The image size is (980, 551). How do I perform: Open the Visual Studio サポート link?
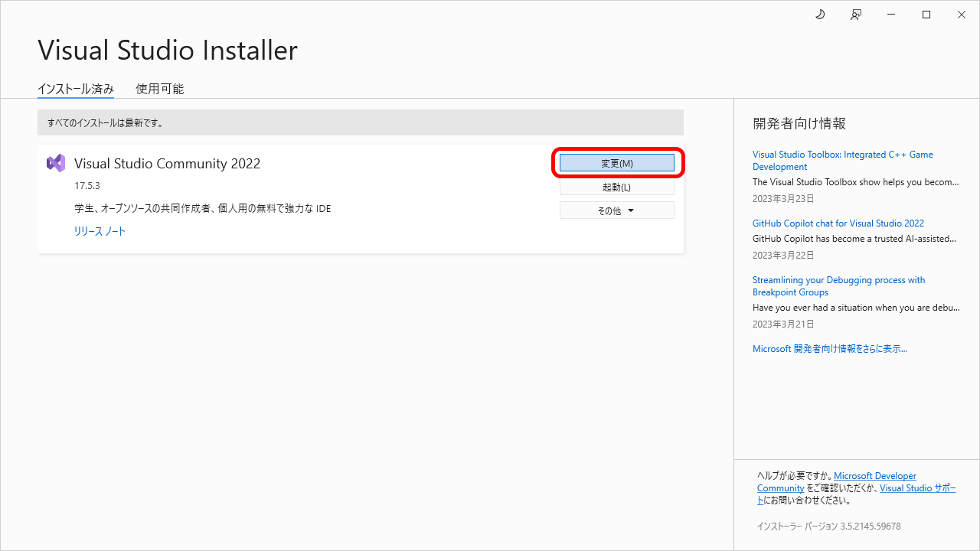click(x=917, y=488)
